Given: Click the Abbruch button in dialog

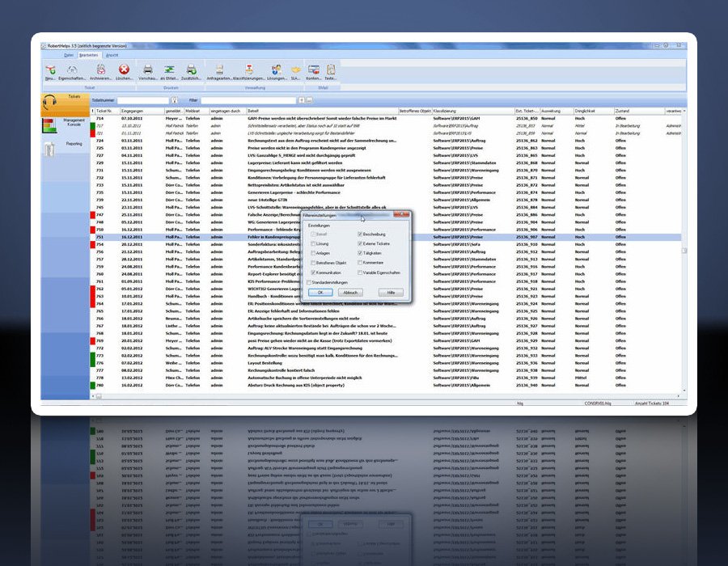Looking at the screenshot, I should pyautogui.click(x=350, y=293).
